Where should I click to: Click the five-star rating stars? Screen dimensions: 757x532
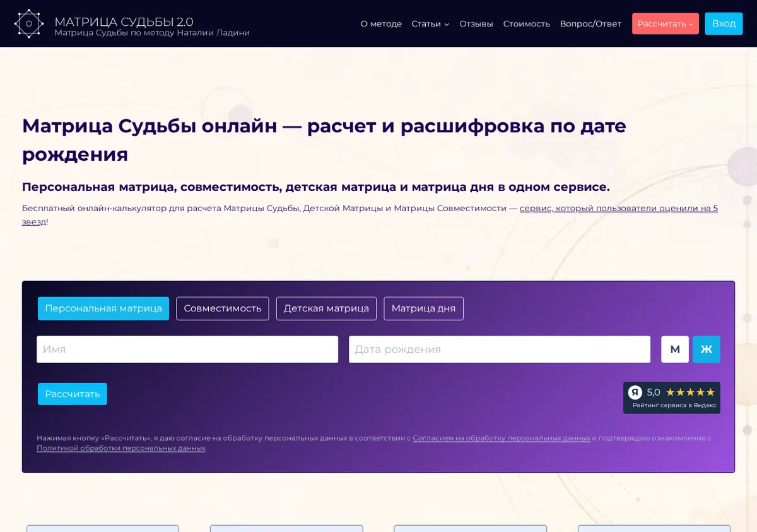click(x=690, y=392)
